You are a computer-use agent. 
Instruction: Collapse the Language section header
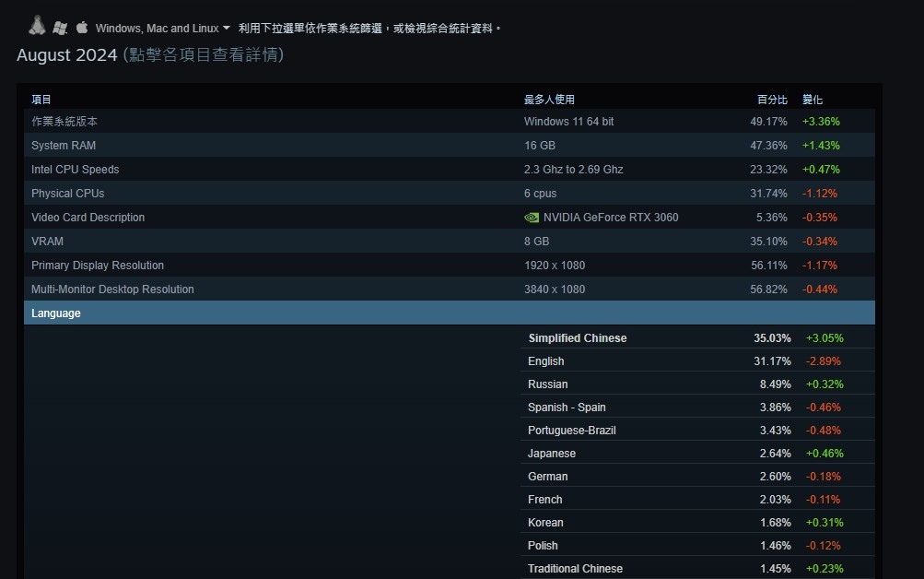coord(56,313)
